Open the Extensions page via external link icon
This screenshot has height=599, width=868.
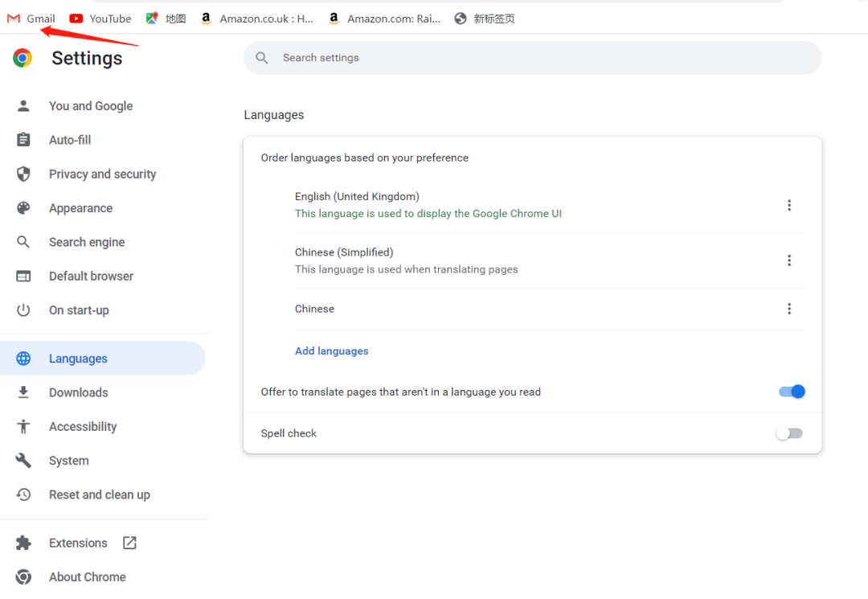click(129, 543)
